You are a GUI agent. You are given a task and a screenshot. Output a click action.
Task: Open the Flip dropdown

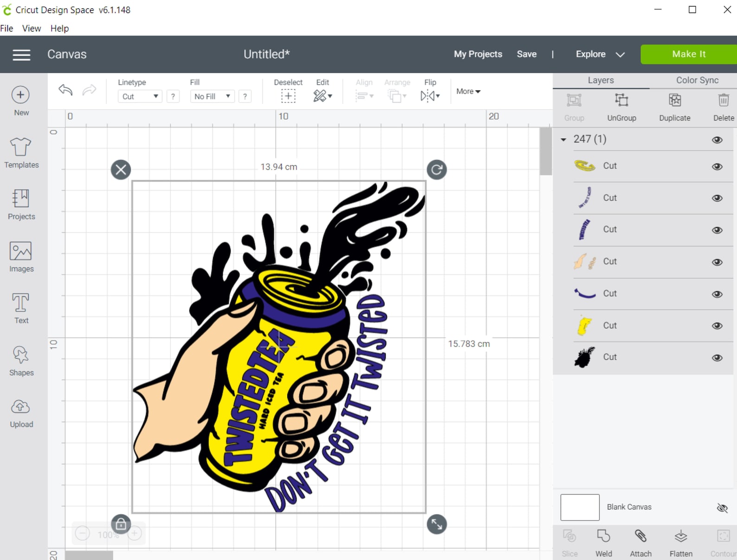point(430,96)
